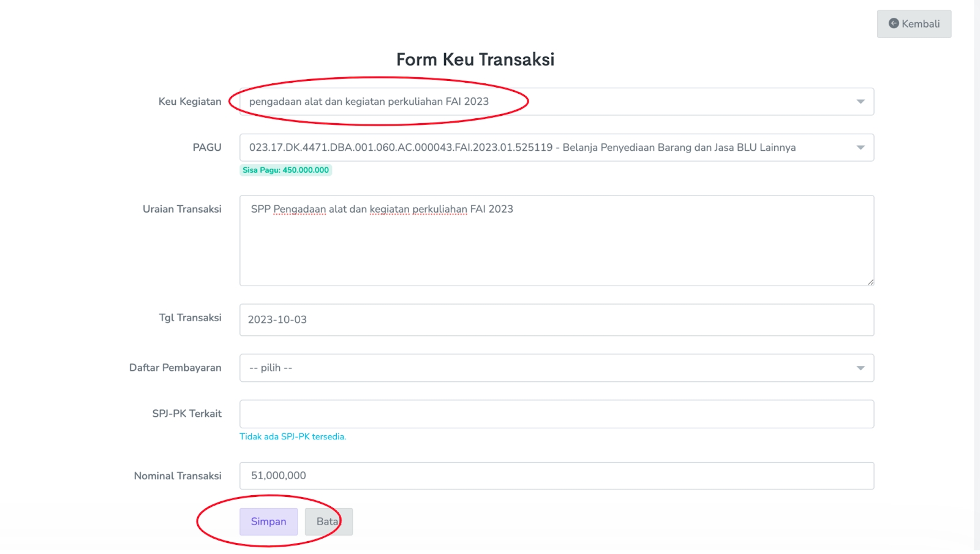Click the Sisa Pagu green badge
The width and height of the screenshot is (980, 554).
tap(285, 170)
